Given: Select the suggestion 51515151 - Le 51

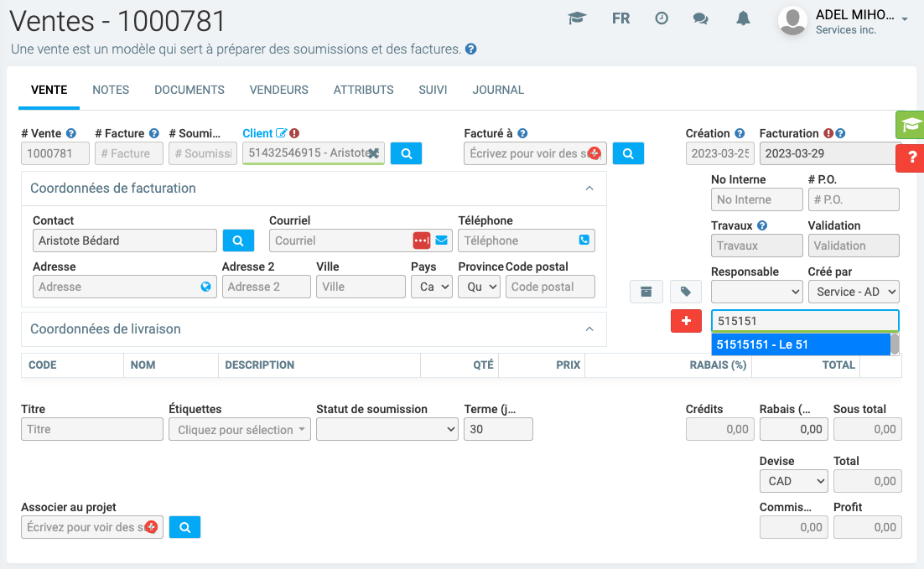Looking at the screenshot, I should [x=799, y=344].
